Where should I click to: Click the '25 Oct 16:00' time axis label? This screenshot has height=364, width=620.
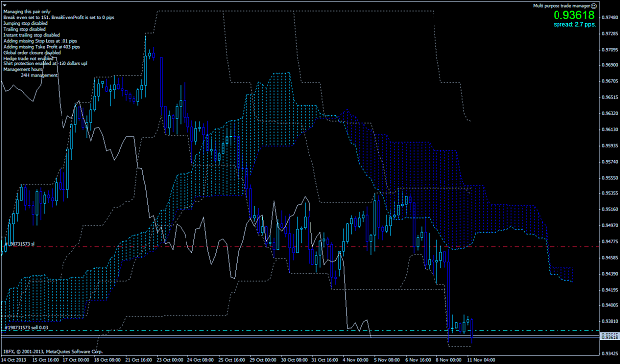pyautogui.click(x=233, y=360)
